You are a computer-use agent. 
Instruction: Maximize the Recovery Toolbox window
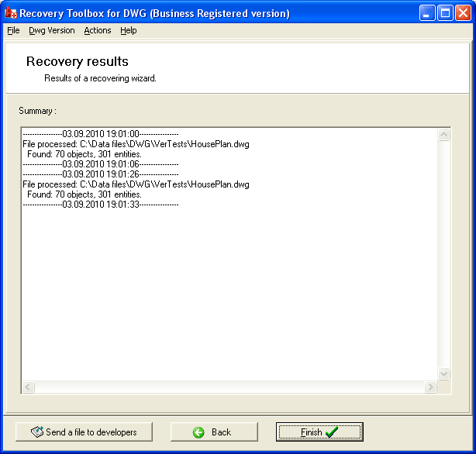pos(445,13)
